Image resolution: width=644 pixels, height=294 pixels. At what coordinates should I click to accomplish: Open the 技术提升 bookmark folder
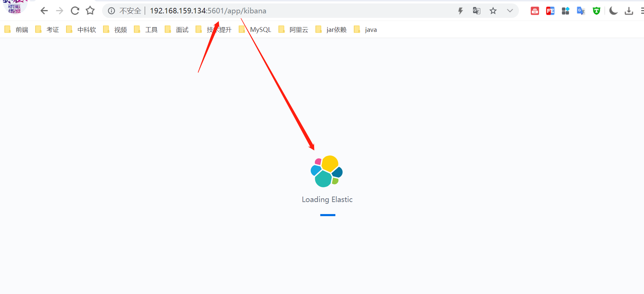click(214, 30)
